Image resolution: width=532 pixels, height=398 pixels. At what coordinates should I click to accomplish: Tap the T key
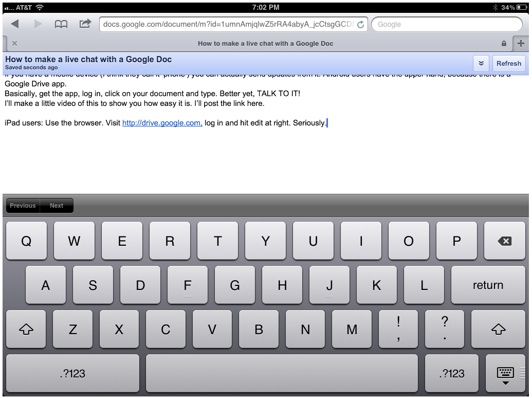(218, 241)
